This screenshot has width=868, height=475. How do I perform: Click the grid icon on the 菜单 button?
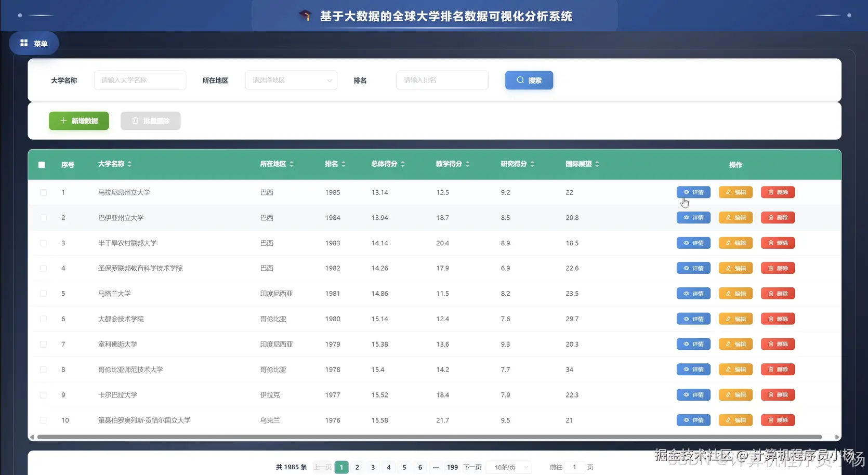(x=23, y=43)
